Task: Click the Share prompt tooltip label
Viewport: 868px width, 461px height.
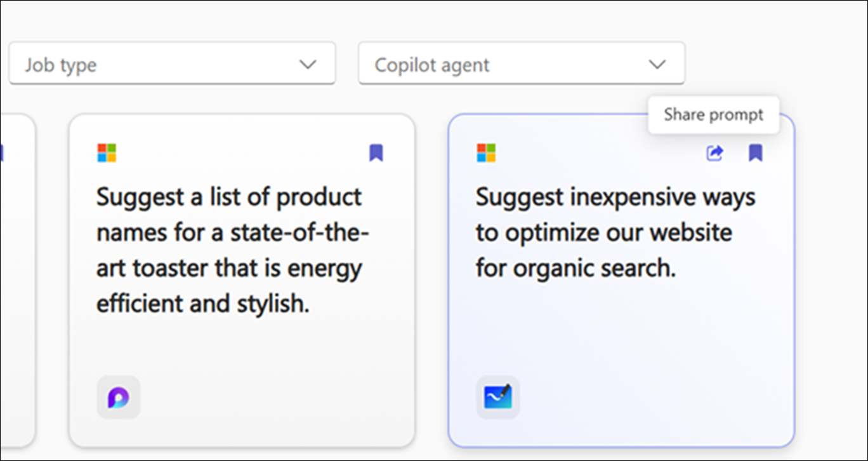Action: pos(713,114)
